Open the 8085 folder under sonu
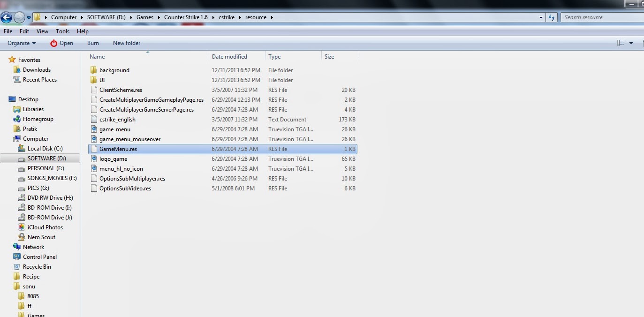The height and width of the screenshot is (317, 644). click(33, 296)
